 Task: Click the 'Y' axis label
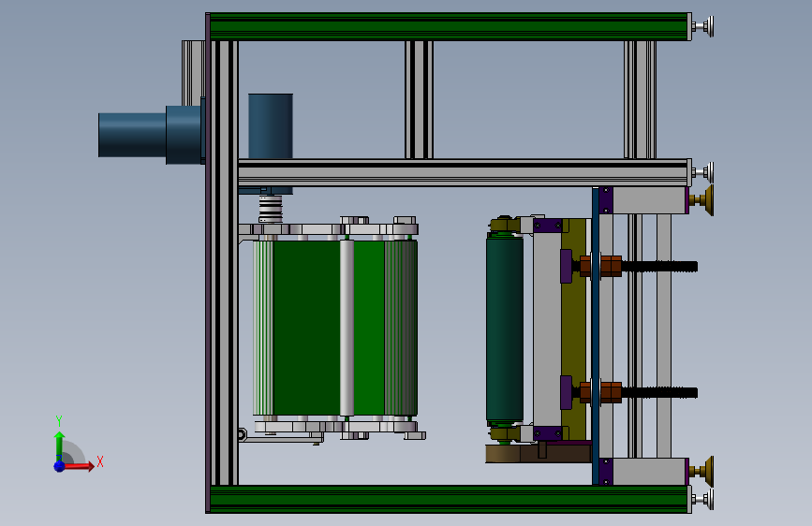[x=59, y=421]
